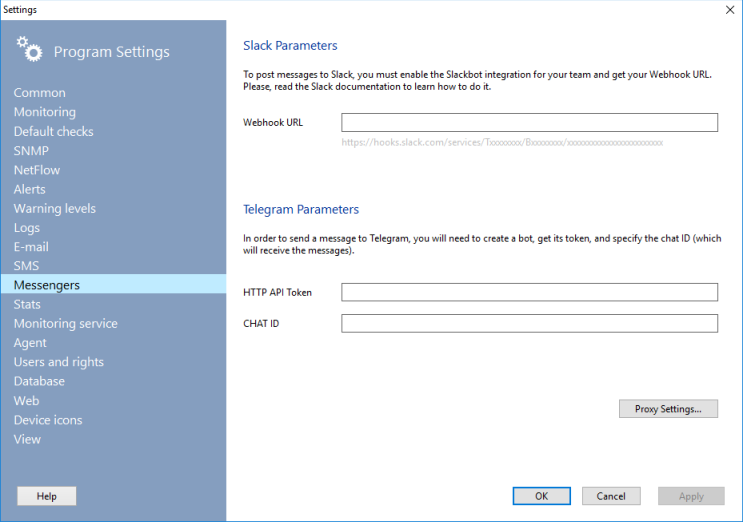Click the Slack Parameters heading
The height and width of the screenshot is (522, 743).
290,45
